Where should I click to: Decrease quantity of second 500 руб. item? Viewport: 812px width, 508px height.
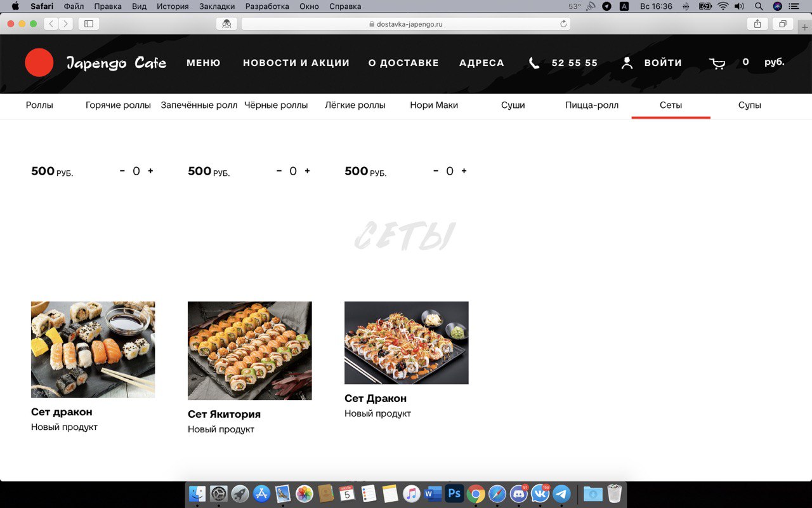point(279,171)
